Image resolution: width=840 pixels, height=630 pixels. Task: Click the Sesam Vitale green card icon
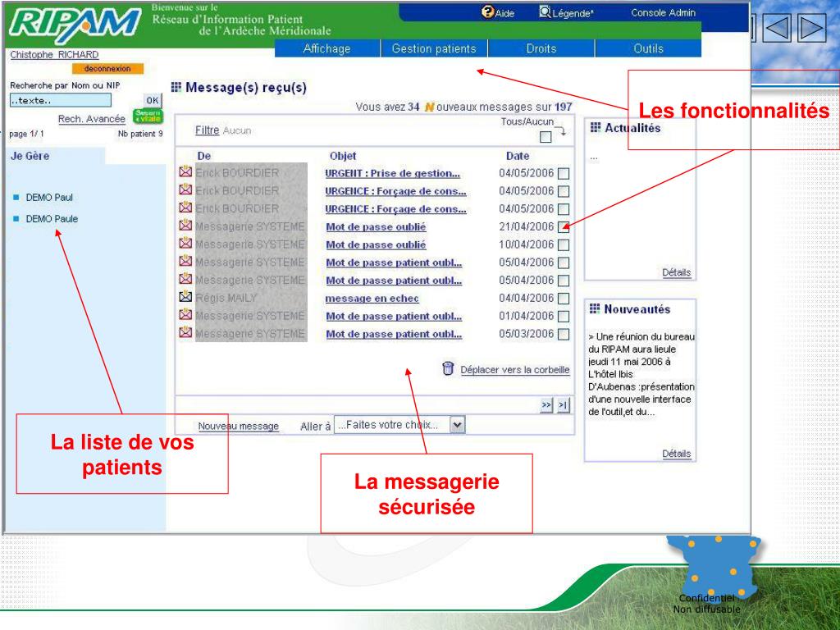148,116
